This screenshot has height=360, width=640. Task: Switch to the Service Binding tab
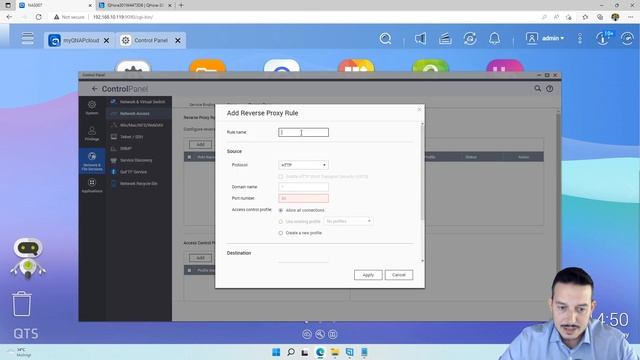[x=201, y=105]
